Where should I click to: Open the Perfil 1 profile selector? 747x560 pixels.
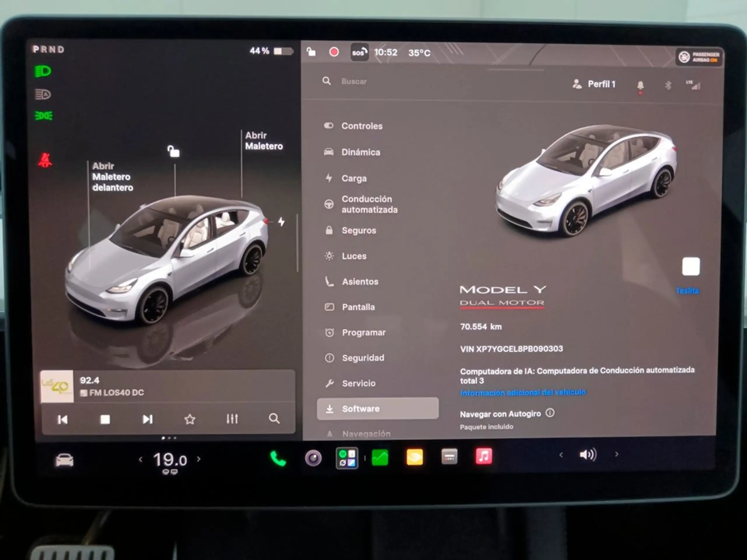594,84
